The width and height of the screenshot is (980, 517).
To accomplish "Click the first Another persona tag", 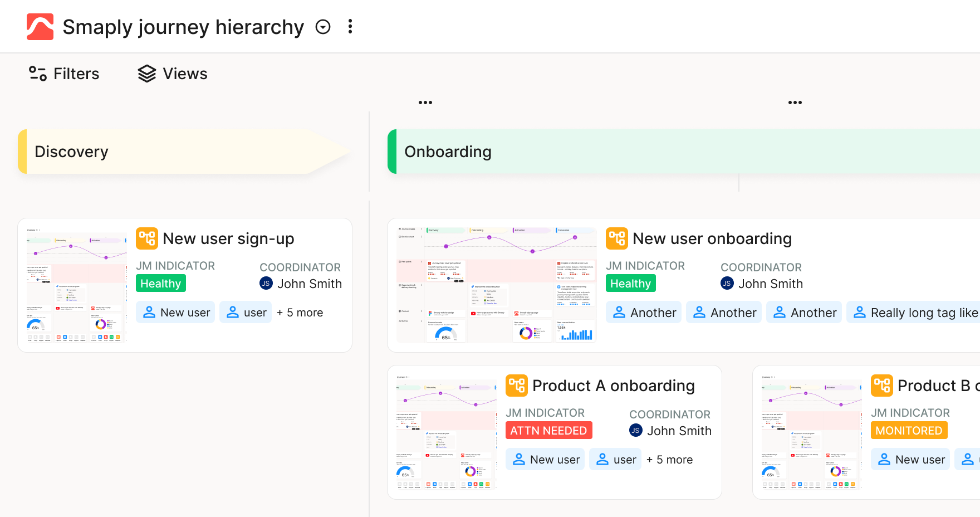I will tap(644, 313).
